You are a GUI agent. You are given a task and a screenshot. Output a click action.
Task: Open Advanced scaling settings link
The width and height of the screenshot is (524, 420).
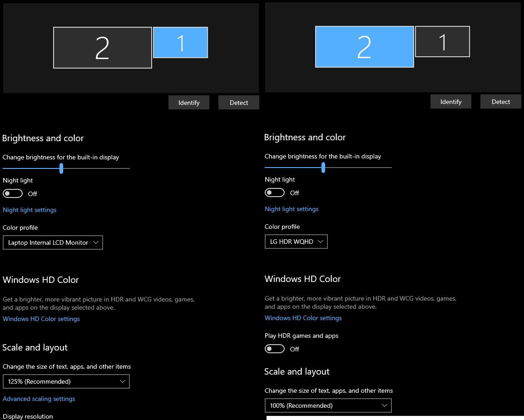click(x=39, y=399)
